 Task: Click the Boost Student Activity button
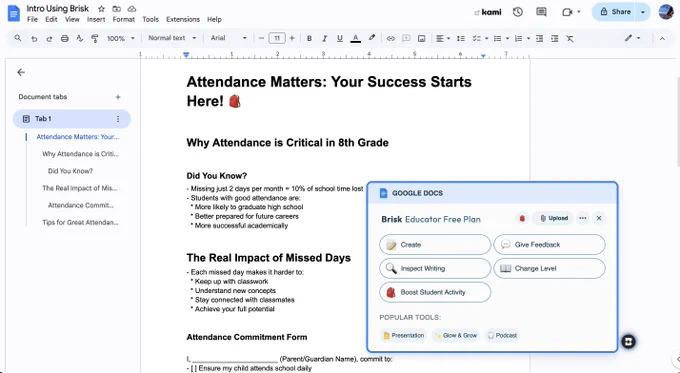point(435,292)
